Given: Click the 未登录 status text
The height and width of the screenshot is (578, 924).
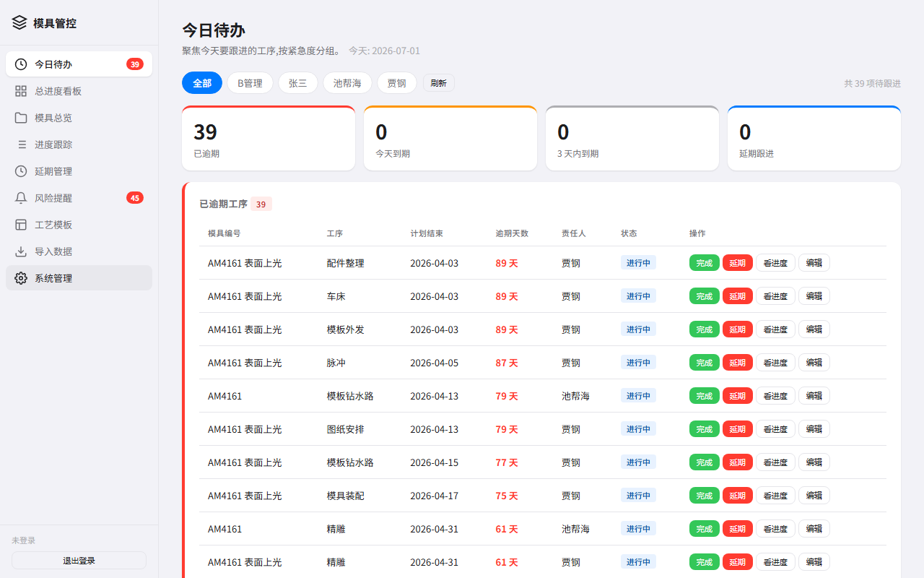Looking at the screenshot, I should [24, 540].
